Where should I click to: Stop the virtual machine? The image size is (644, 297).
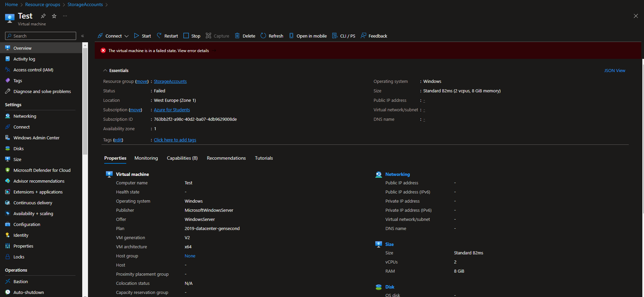click(x=192, y=36)
